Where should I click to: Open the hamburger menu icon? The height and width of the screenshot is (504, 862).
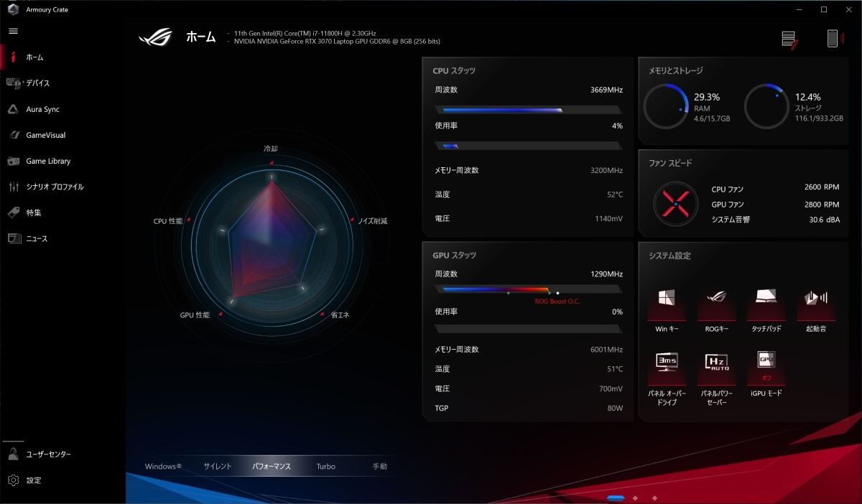point(13,31)
